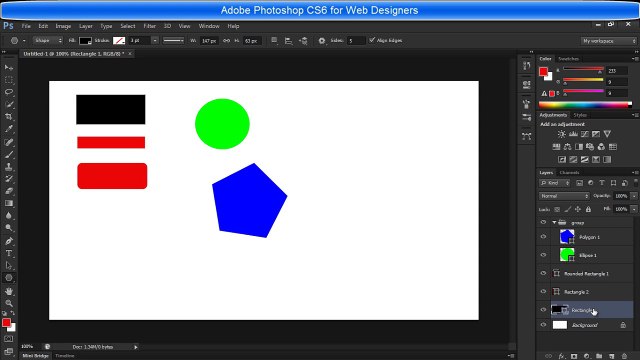The image size is (640, 360).
Task: Select the Eyedropper tool
Action: [x=9, y=129]
